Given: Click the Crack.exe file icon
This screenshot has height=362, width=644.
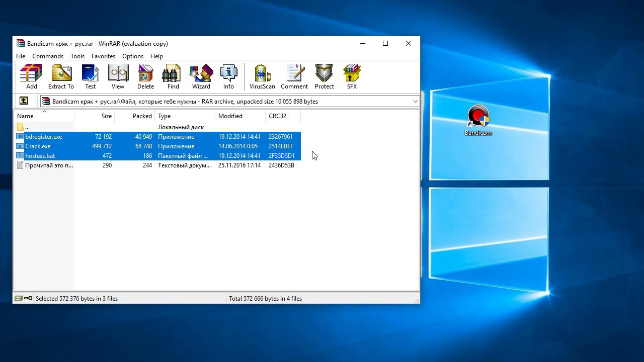Looking at the screenshot, I should click(20, 146).
